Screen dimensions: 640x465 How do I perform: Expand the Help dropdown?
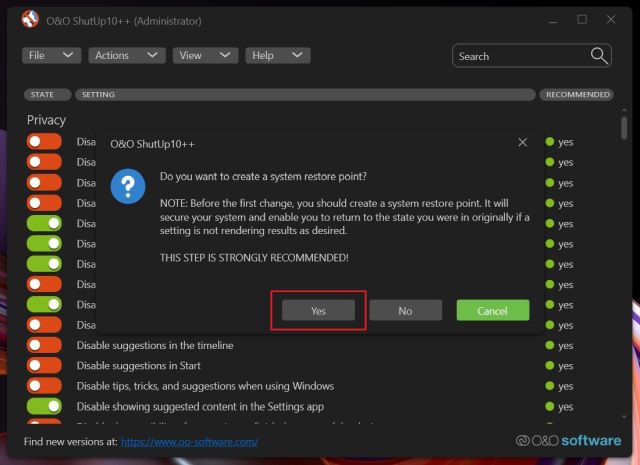278,55
